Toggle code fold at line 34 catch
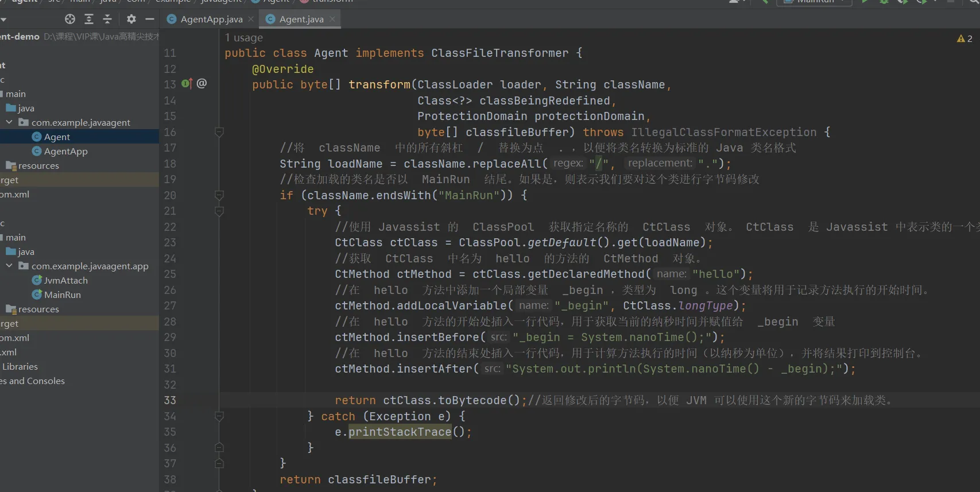This screenshot has width=980, height=492. click(219, 416)
